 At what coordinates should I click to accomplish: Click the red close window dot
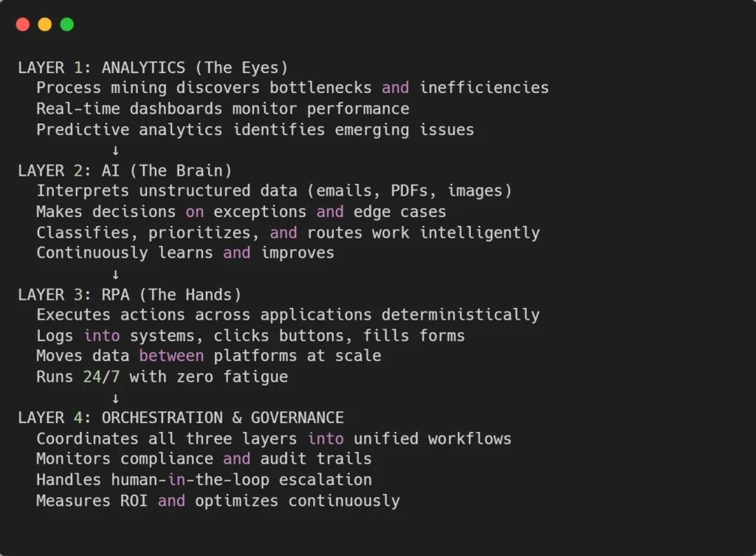click(x=23, y=24)
